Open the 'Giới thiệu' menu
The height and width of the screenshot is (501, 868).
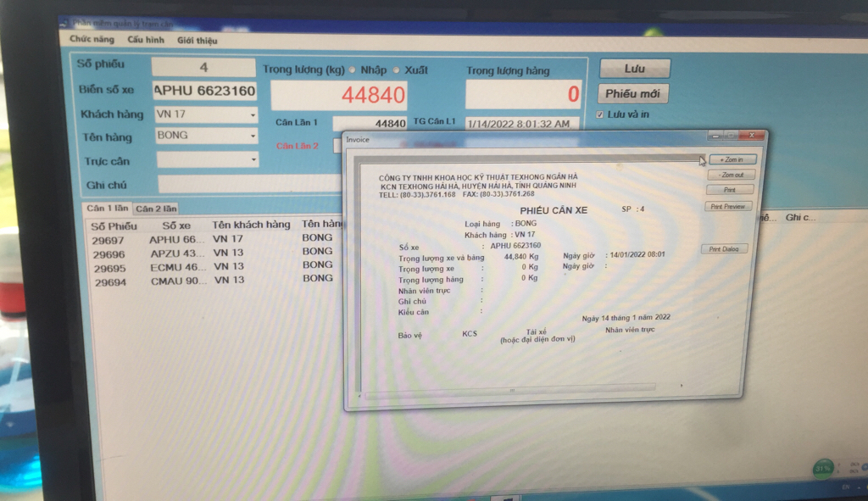pyautogui.click(x=197, y=41)
